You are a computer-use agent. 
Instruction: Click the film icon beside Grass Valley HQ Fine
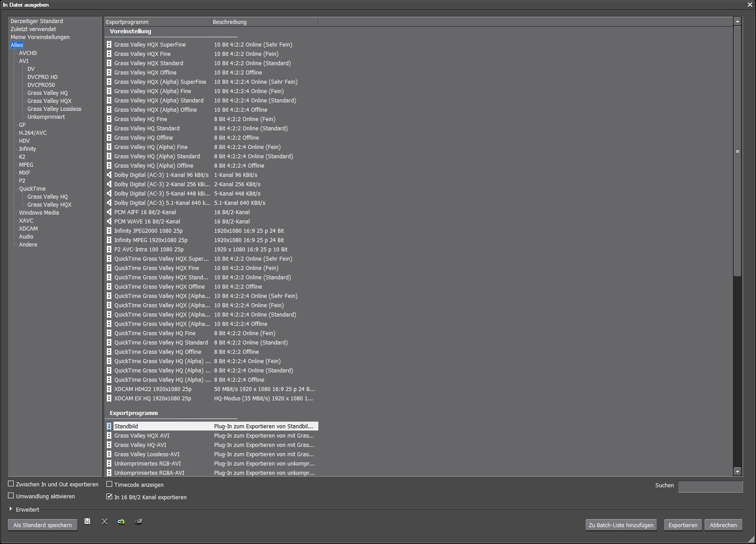(x=109, y=119)
